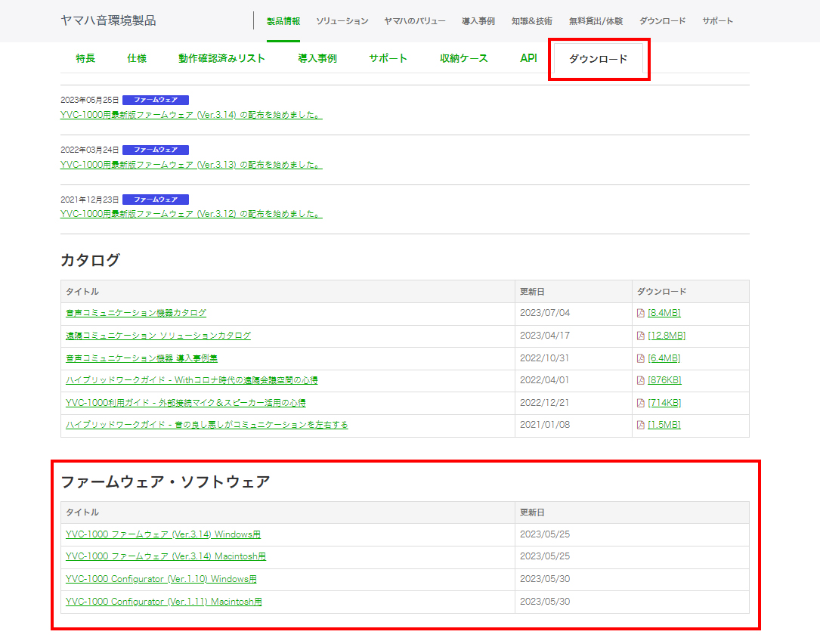Open 導入事例 in top navigation bar

click(478, 21)
